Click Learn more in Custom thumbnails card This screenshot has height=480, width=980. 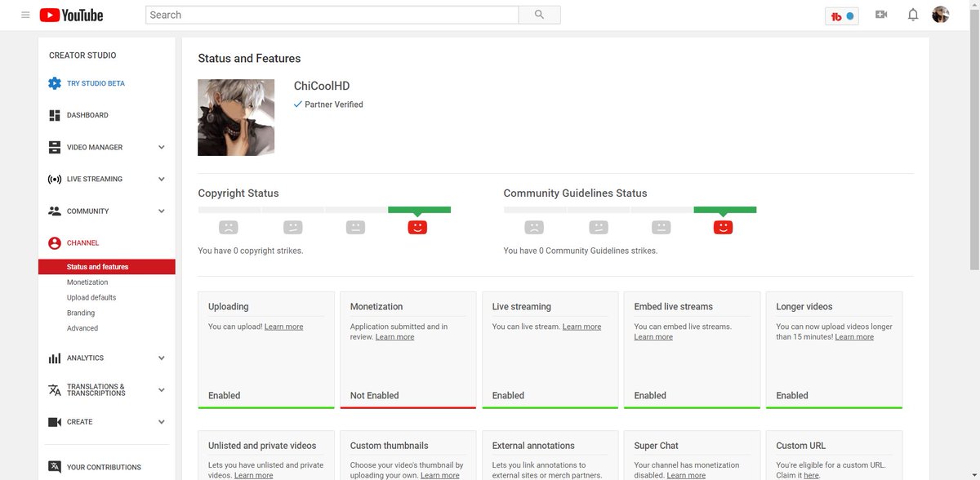[440, 475]
